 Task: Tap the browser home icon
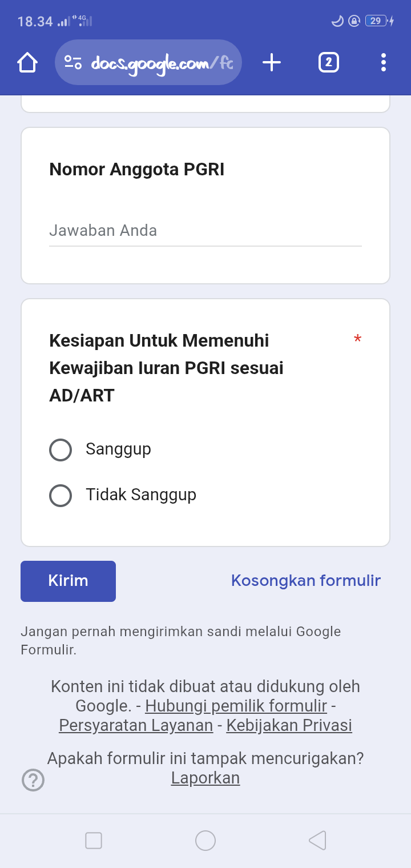[x=27, y=62]
